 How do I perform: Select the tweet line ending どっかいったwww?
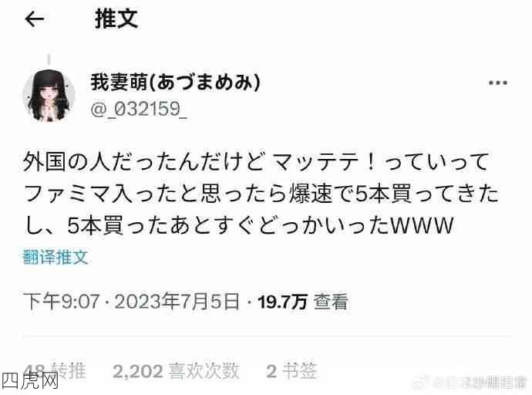239,225
